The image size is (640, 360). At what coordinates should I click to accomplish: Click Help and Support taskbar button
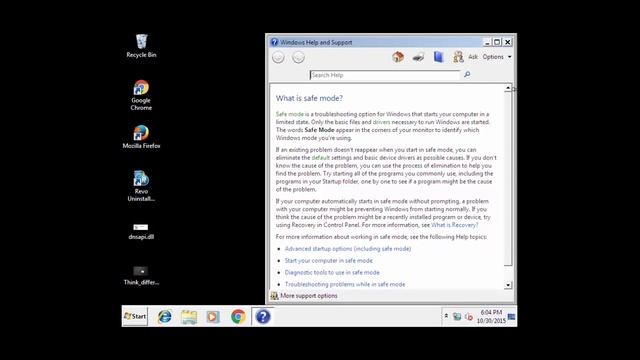[263, 317]
